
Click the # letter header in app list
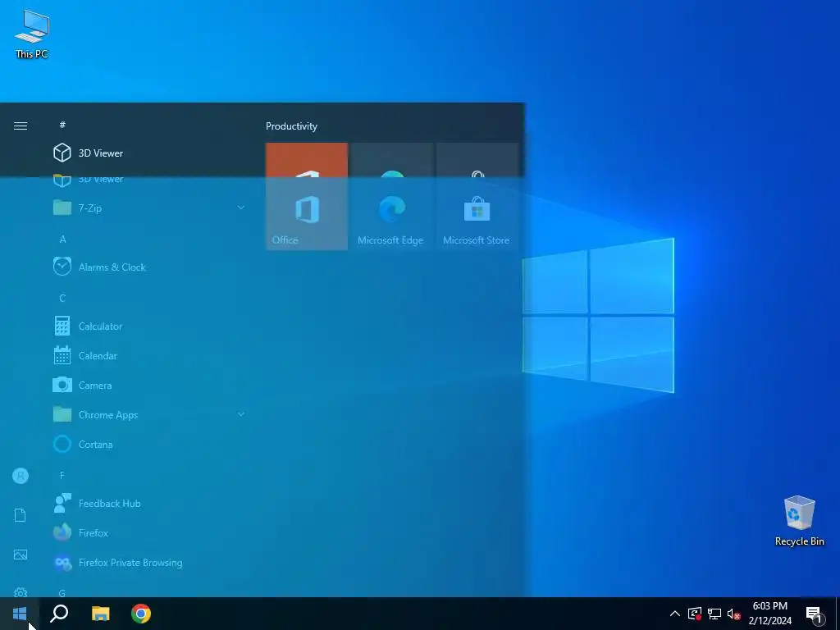(x=62, y=125)
